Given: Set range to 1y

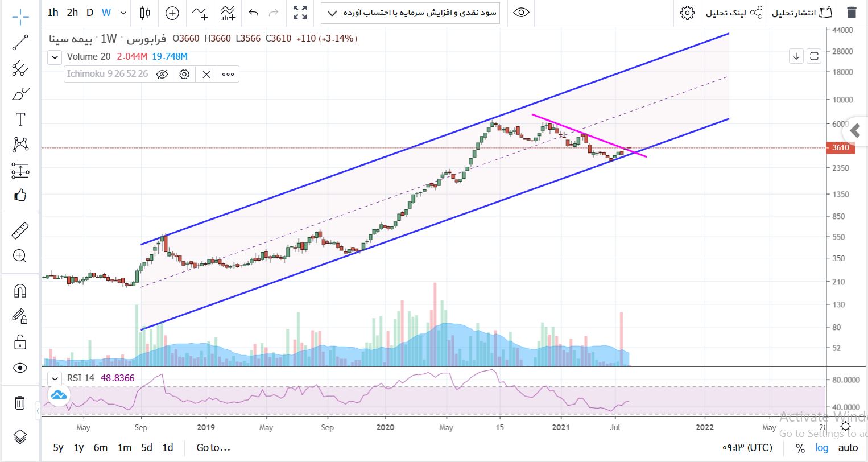Looking at the screenshot, I should [x=78, y=448].
